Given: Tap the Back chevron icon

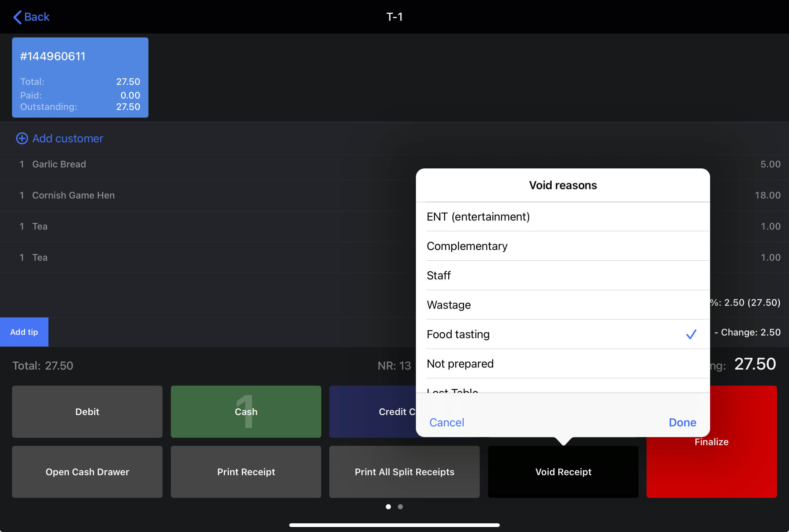Looking at the screenshot, I should [x=18, y=17].
